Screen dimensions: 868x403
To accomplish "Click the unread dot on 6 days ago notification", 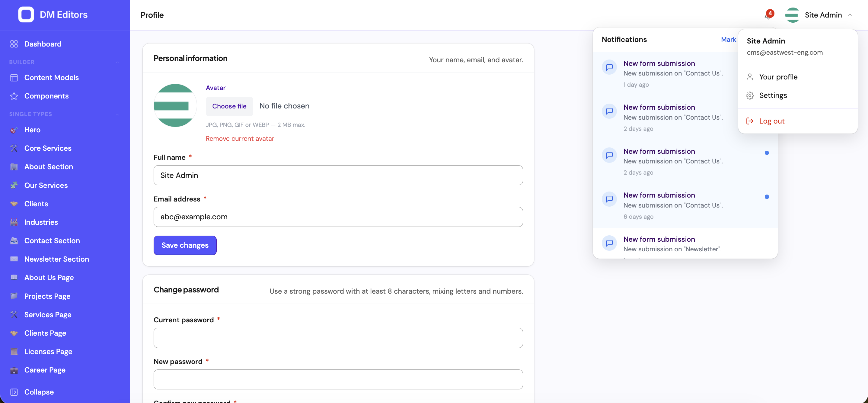I will [767, 197].
